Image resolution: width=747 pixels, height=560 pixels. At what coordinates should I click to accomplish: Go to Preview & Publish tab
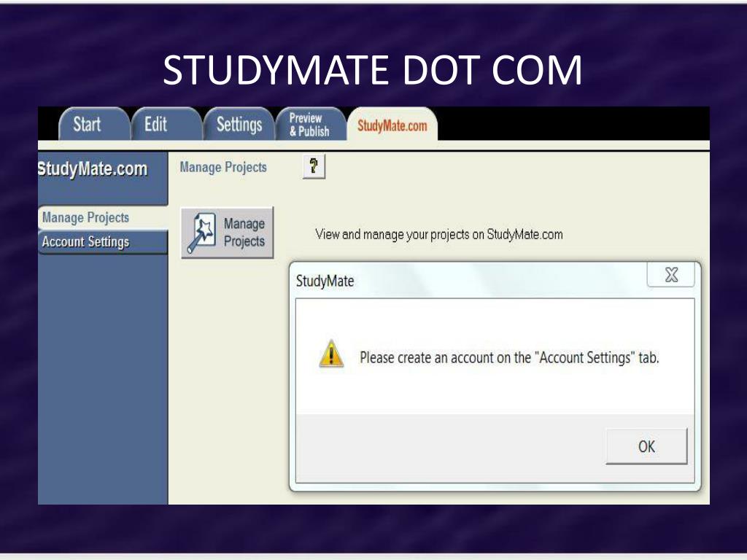311,124
